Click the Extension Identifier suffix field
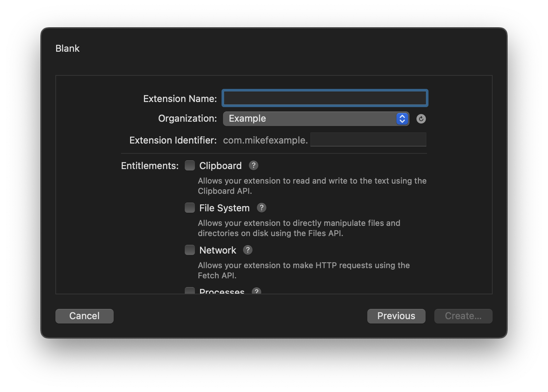The width and height of the screenshot is (548, 392). click(368, 140)
